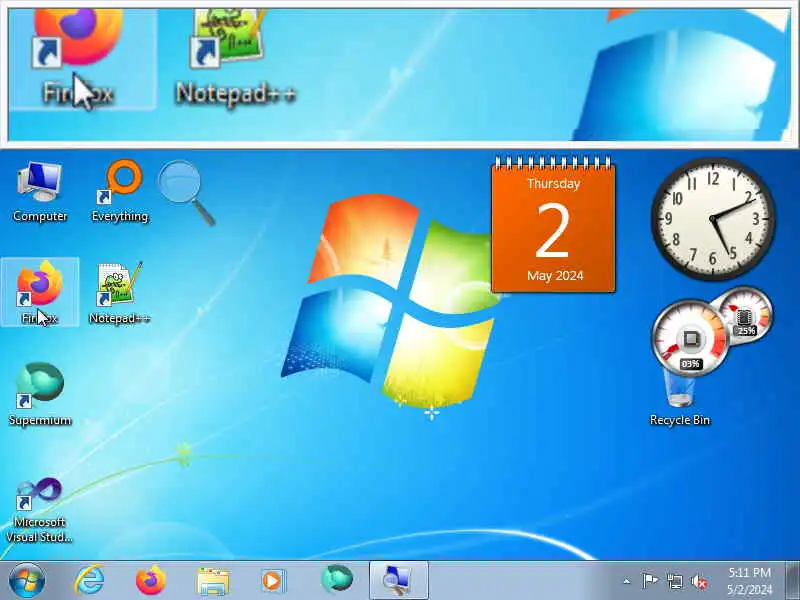The image size is (800, 600).
Task: Click the "Computer" label text
Action: [x=40, y=216]
